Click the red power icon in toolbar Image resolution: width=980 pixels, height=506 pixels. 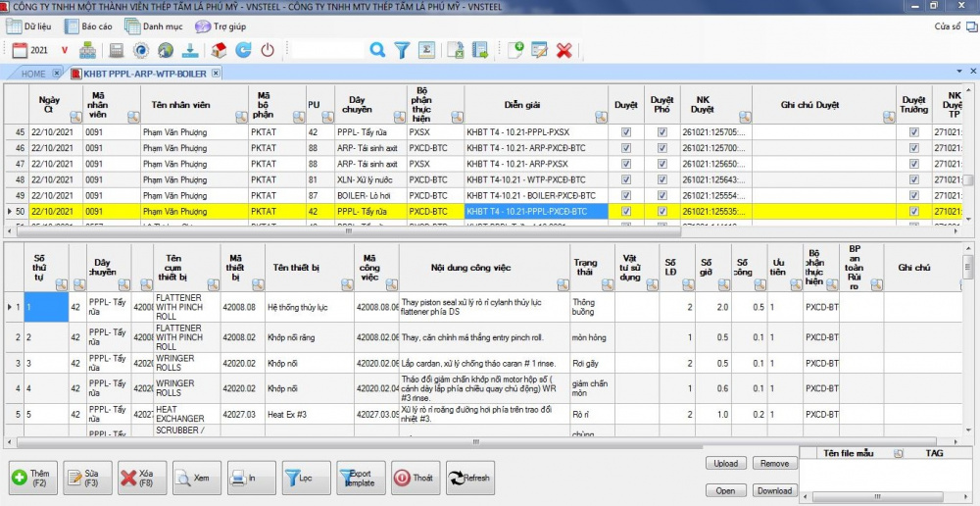coord(268,50)
